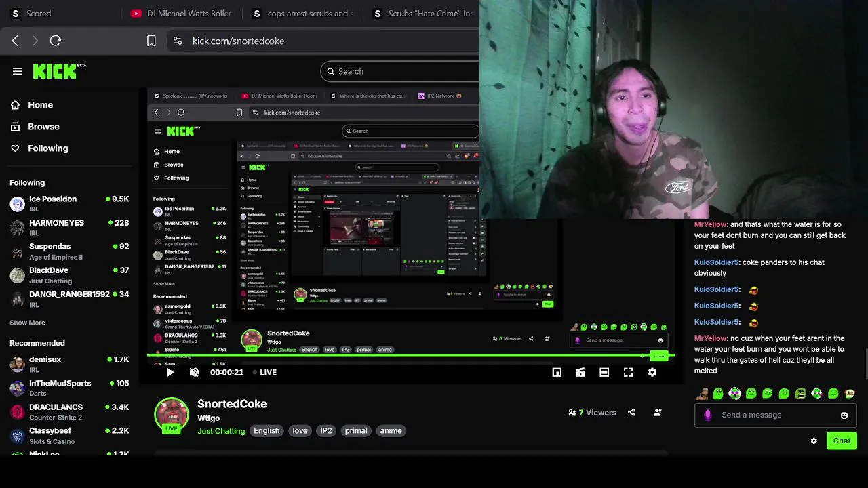Open HARMONEYES channel
868x488 pixels.
(x=68, y=227)
